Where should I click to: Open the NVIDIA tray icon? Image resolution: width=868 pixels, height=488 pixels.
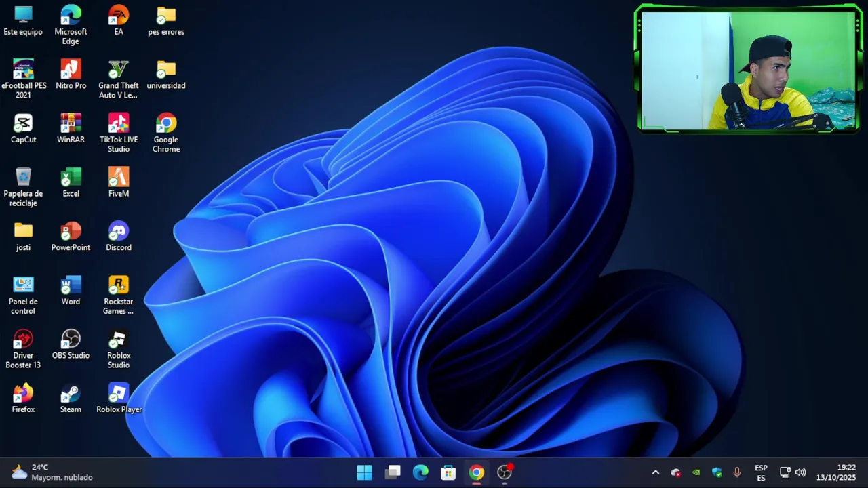(x=696, y=472)
